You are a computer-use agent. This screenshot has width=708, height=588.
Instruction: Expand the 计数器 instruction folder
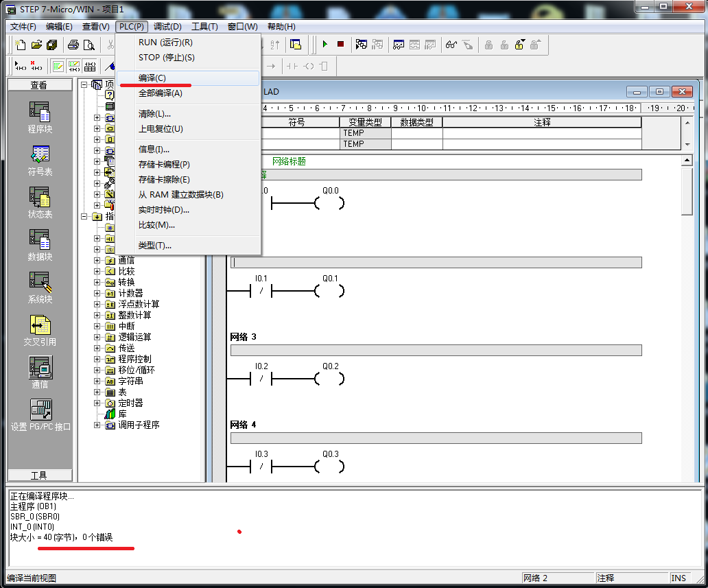coord(97,293)
